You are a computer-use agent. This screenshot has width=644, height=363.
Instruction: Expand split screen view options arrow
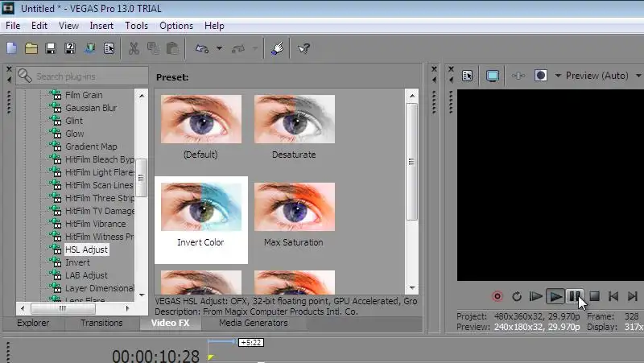pos(558,76)
